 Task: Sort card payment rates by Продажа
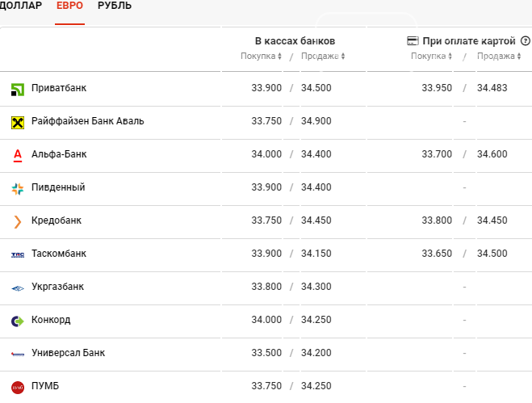pos(499,56)
